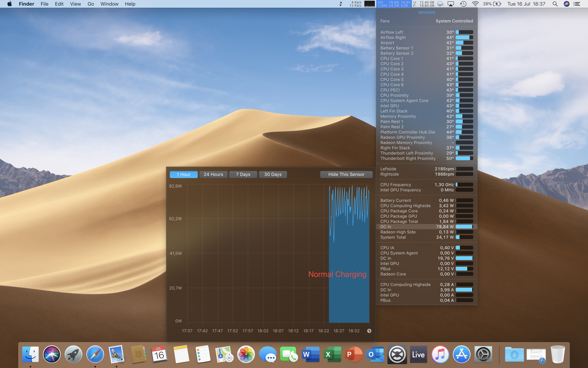Click network speed 4 Kb/s menu item
This screenshot has height=368, width=588.
(x=355, y=4)
